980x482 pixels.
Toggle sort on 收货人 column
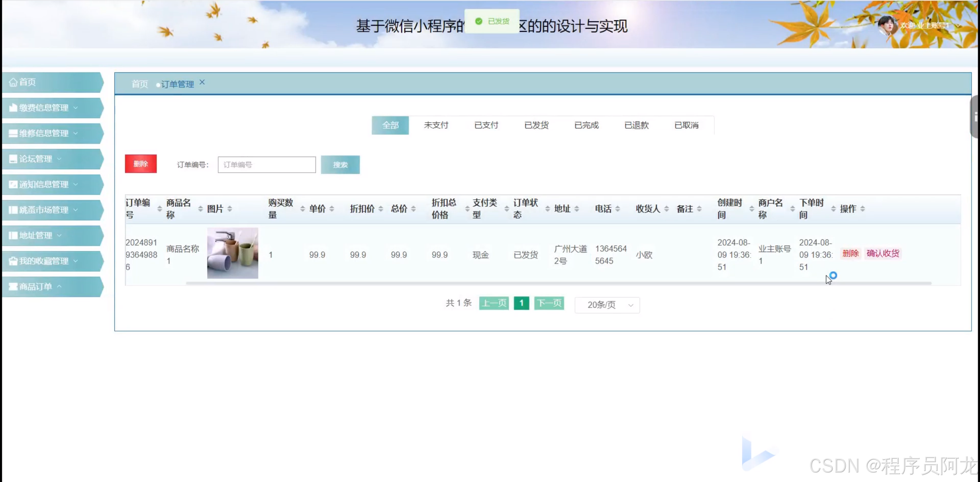(x=666, y=209)
